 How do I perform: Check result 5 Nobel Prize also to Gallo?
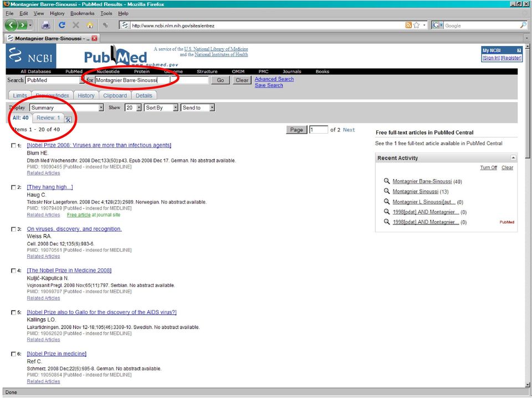[13, 313]
